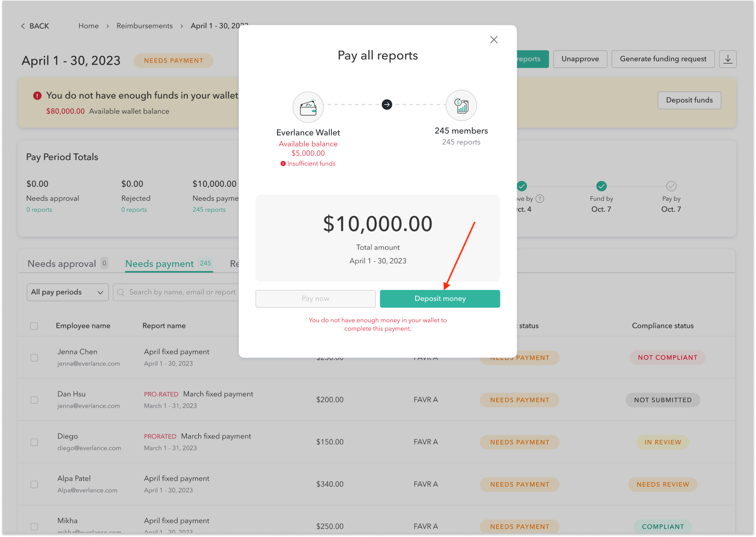
Task: Open the All pay periods dropdown
Action: pos(67,292)
